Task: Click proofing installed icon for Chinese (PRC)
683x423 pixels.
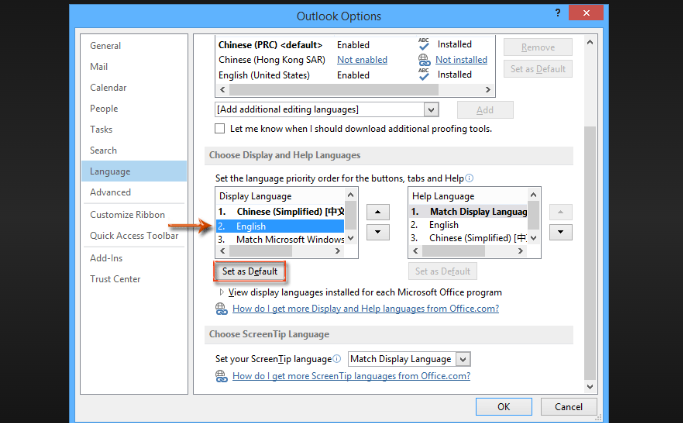Action: tap(423, 44)
